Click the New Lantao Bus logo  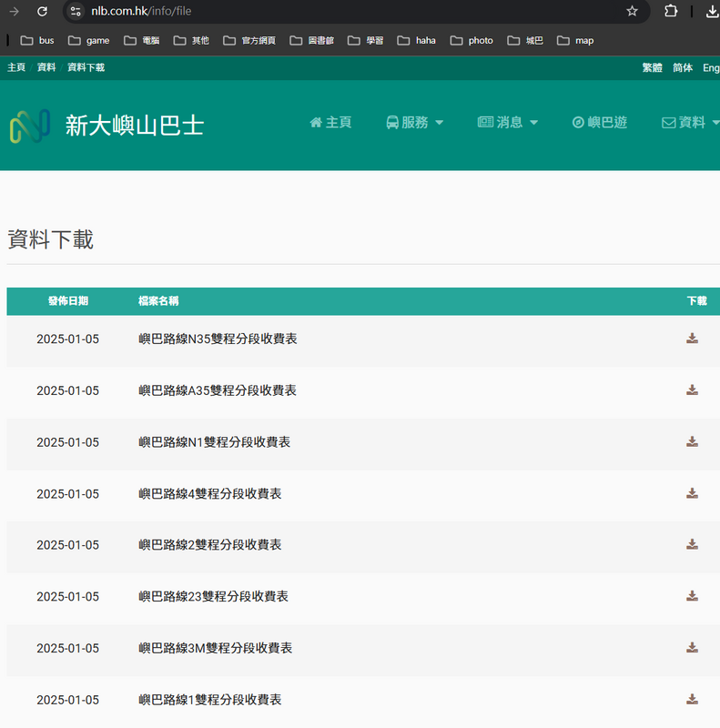pyautogui.click(x=30, y=126)
